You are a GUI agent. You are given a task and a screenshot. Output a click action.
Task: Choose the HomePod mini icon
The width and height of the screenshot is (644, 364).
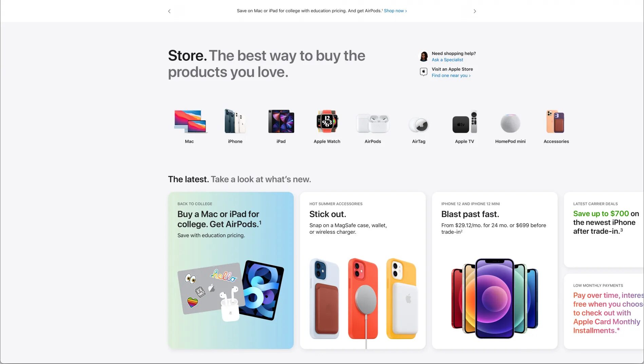point(510,123)
